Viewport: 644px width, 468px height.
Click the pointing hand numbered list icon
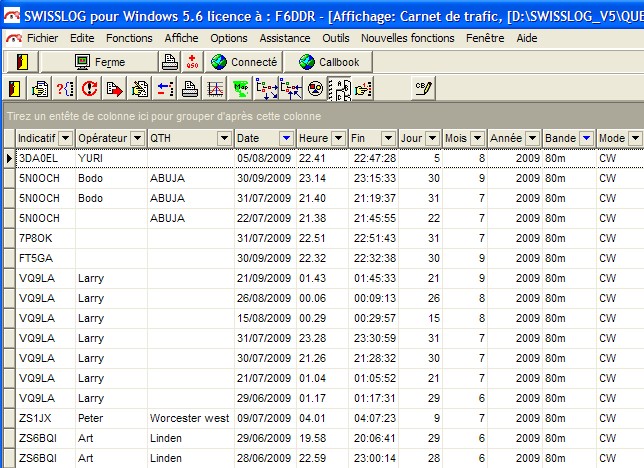pyautogui.click(x=363, y=88)
